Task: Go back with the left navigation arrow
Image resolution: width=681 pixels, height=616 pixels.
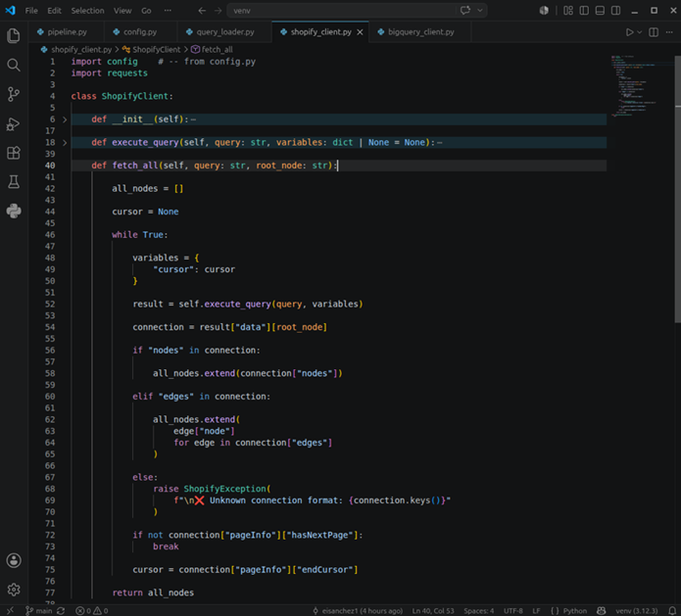Action: [202, 11]
